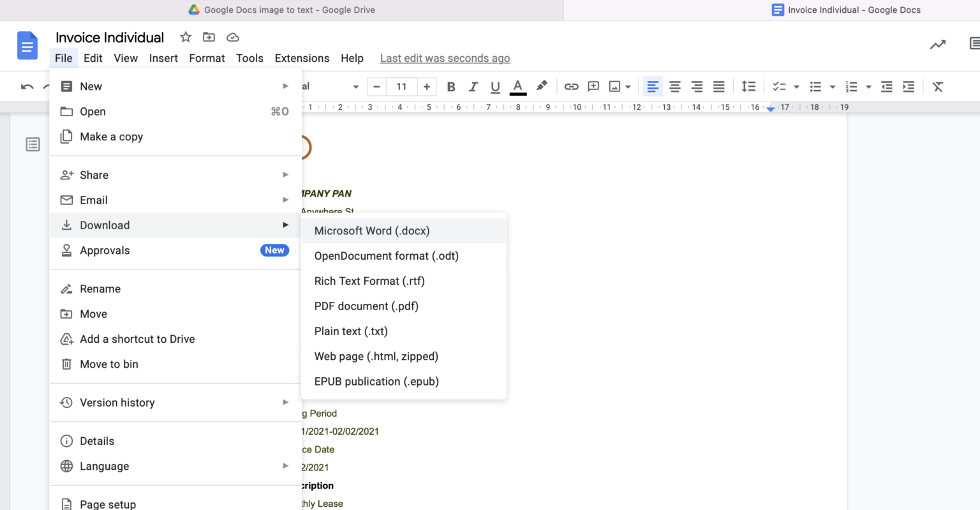Image resolution: width=980 pixels, height=510 pixels.
Task: Clear all text formatting
Action: point(938,86)
